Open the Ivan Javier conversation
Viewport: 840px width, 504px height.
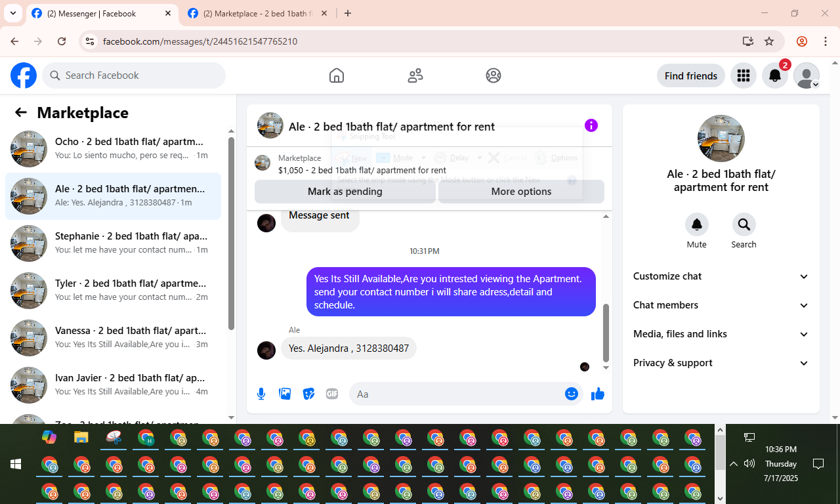click(x=113, y=385)
